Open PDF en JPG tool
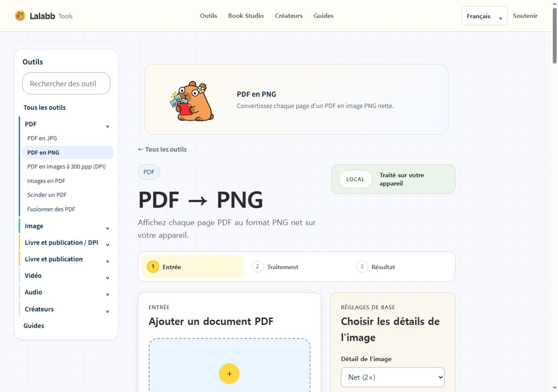Image resolution: width=558 pixels, height=392 pixels. [68, 138]
